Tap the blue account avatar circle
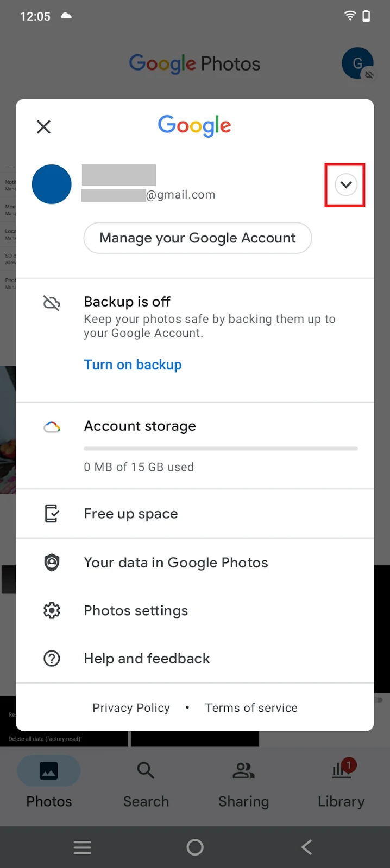390x868 pixels. [x=52, y=184]
